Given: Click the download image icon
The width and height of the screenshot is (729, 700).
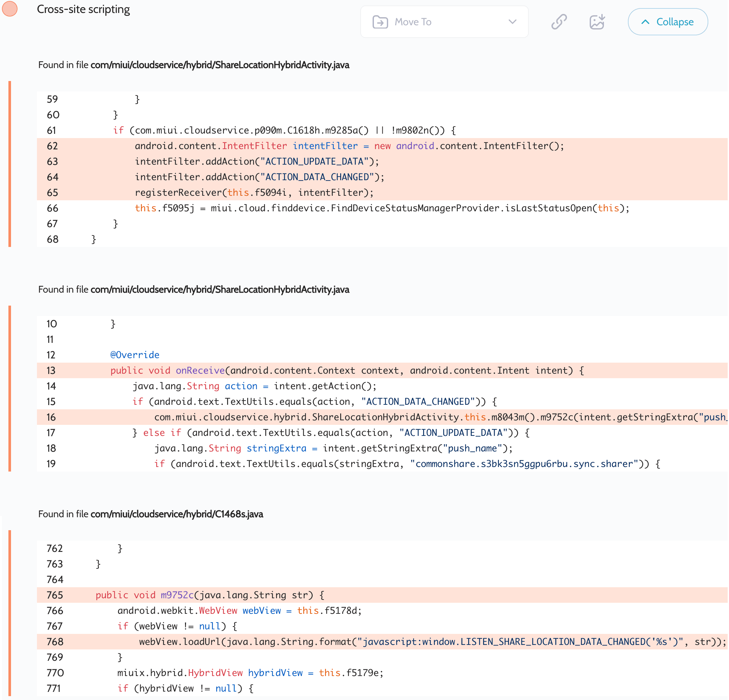Looking at the screenshot, I should click(x=597, y=22).
